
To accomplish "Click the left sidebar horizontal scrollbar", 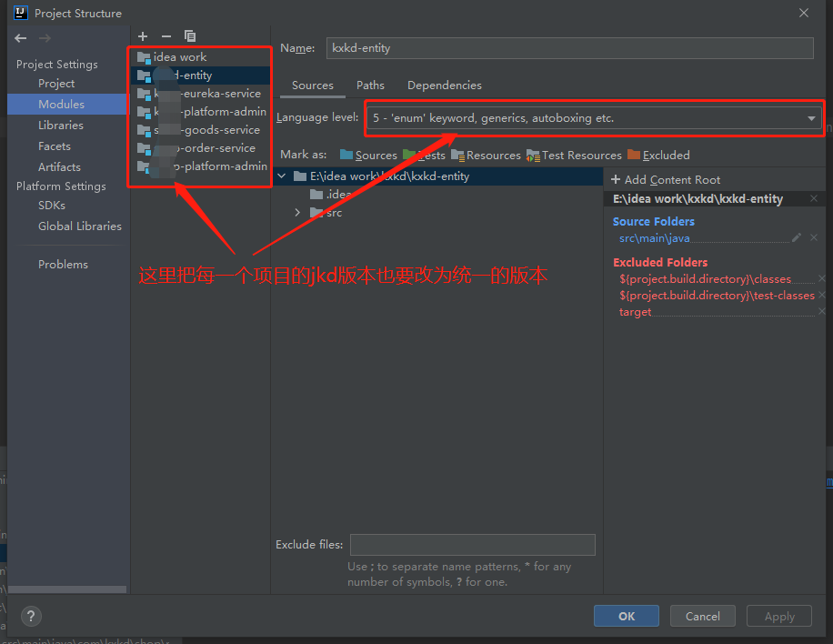I will point(67,589).
